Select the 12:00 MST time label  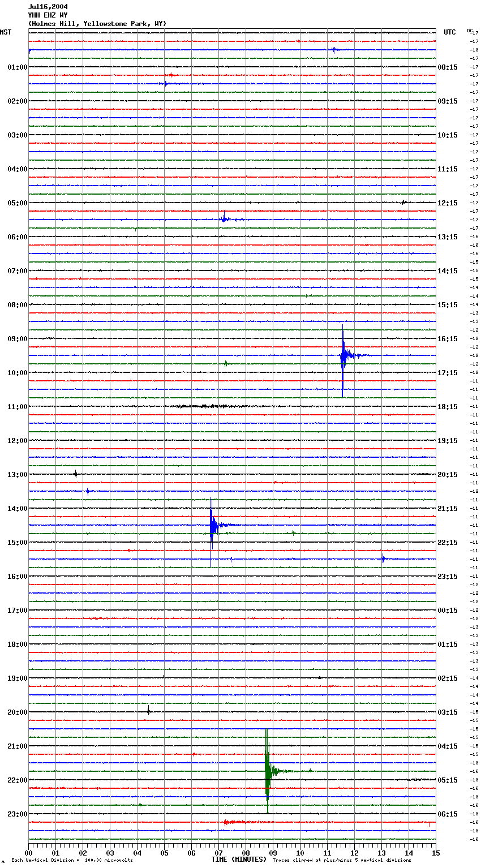pos(18,441)
